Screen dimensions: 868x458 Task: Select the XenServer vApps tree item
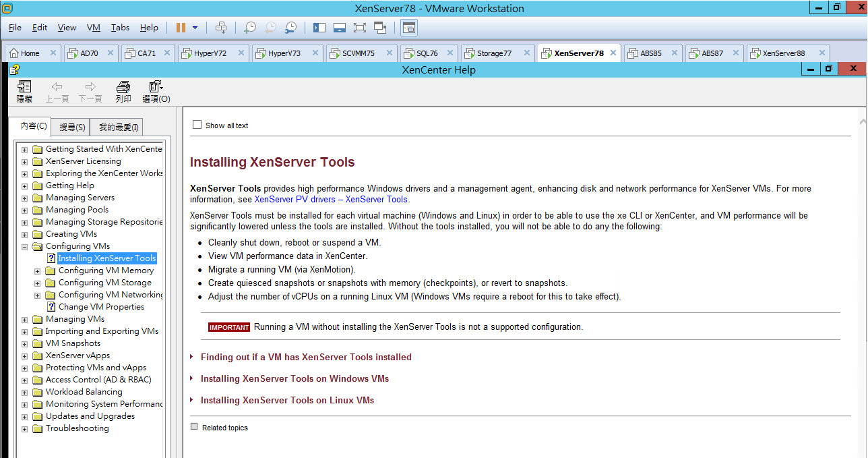click(x=77, y=355)
